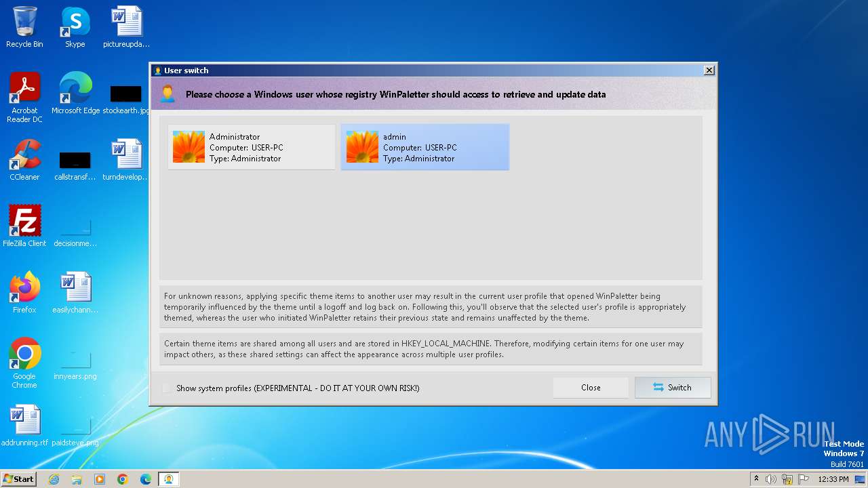Screen dimensions: 868x488
Task: Open callstransf... file on desktop
Action: [x=75, y=165]
